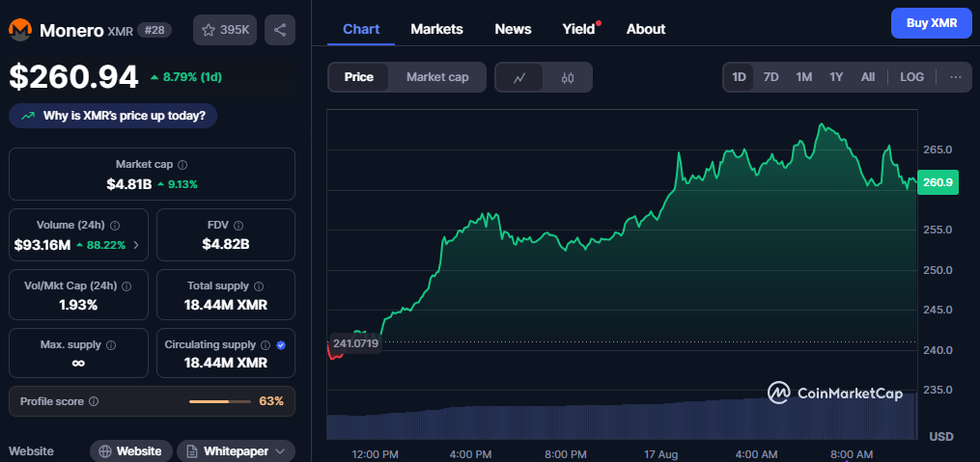Image resolution: width=980 pixels, height=462 pixels.
Task: Select the 1Y time range
Action: [836, 77]
